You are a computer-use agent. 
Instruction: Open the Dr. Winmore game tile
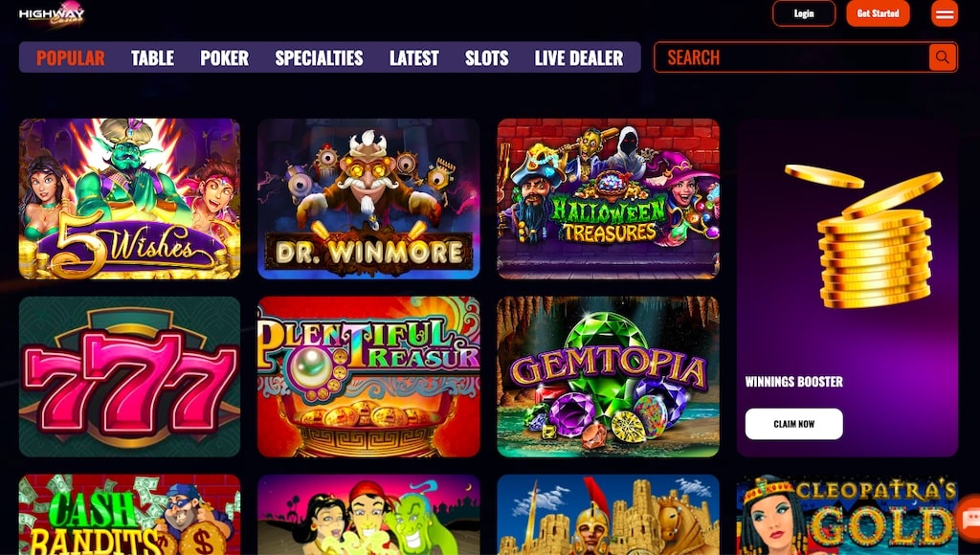tap(368, 199)
